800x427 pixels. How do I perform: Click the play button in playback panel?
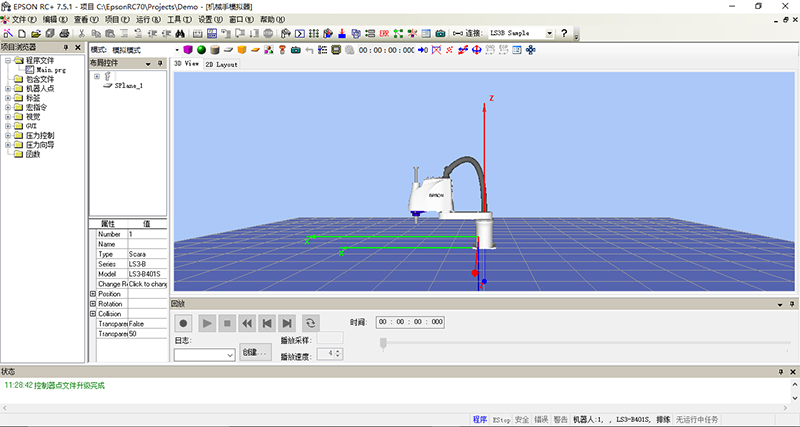[x=206, y=323]
